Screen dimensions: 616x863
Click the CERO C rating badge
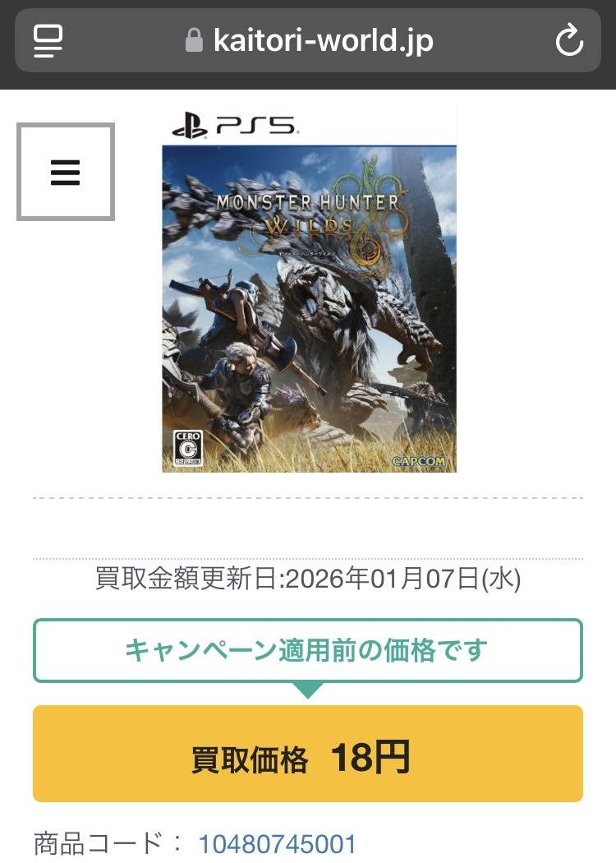pyautogui.click(x=188, y=448)
